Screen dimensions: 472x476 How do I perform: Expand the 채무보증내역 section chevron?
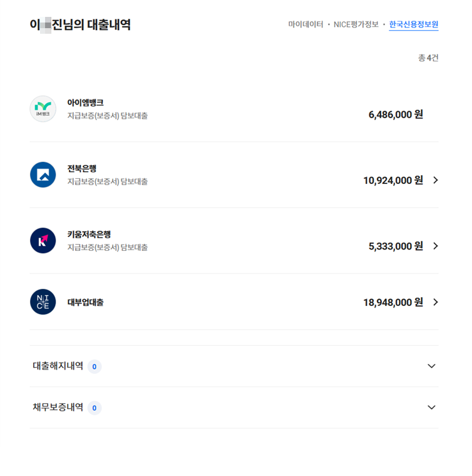click(431, 407)
